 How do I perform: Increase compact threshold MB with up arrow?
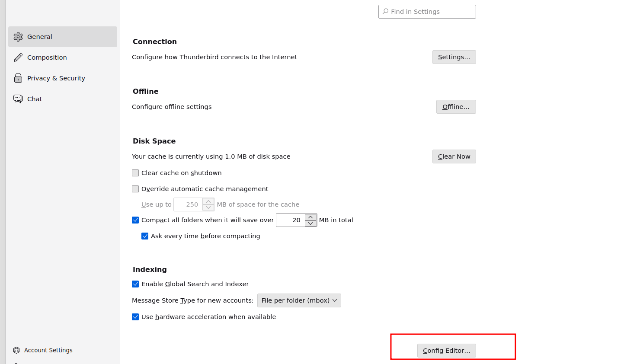[x=310, y=217]
